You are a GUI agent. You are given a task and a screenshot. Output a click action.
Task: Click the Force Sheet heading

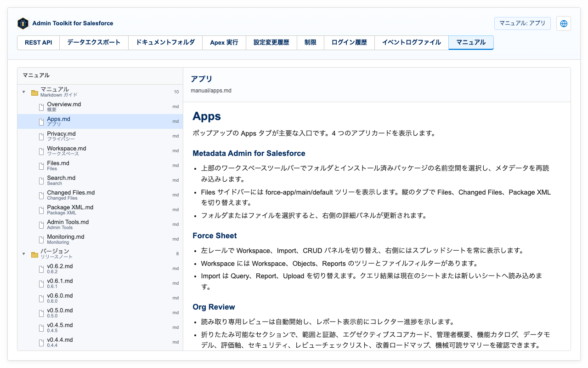215,236
